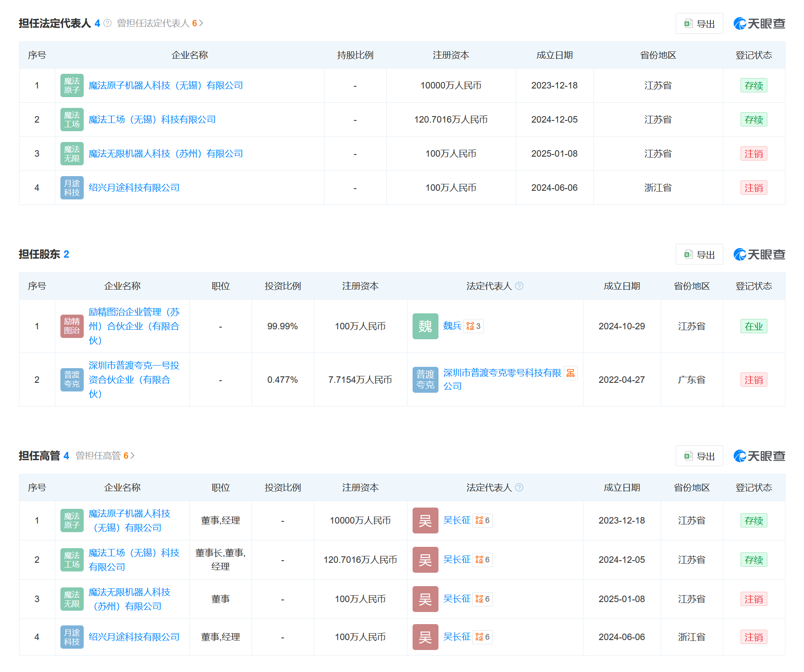
Task: Expand 曾担任高管 6 history list
Action: point(105,456)
